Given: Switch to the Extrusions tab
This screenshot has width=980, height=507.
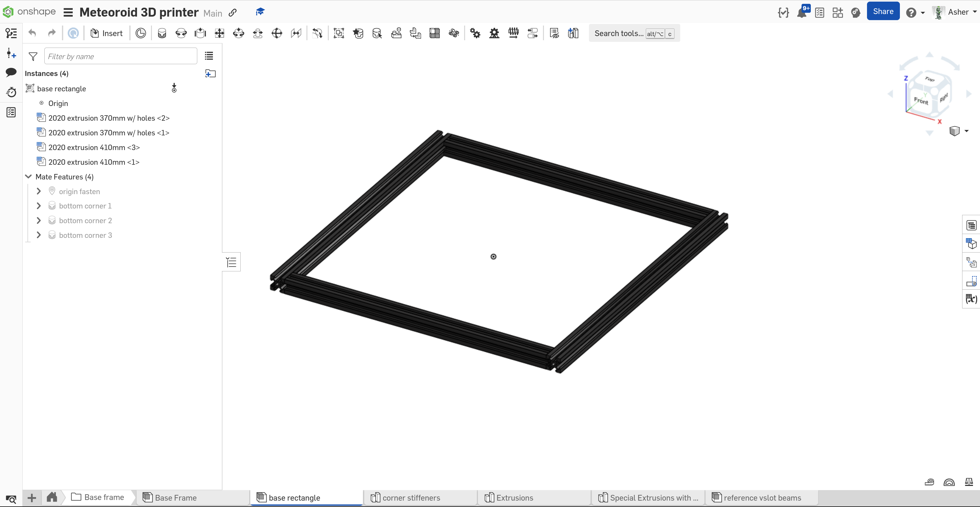Looking at the screenshot, I should click(x=514, y=497).
